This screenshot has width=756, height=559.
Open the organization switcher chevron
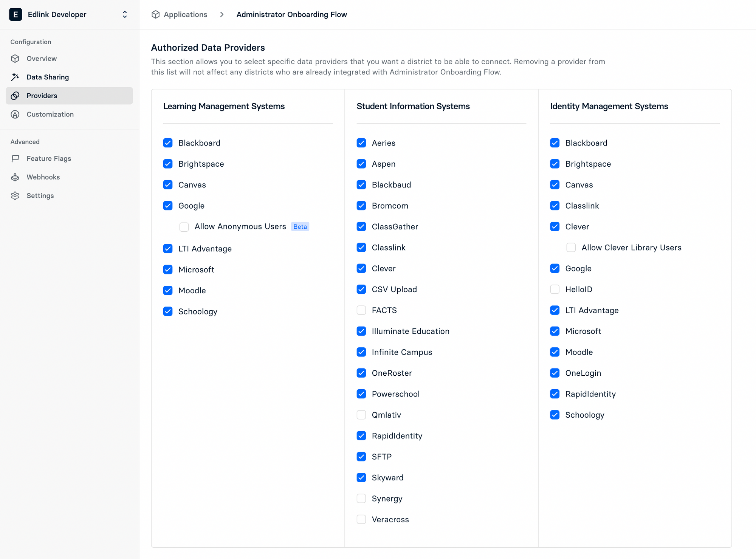[x=125, y=14]
